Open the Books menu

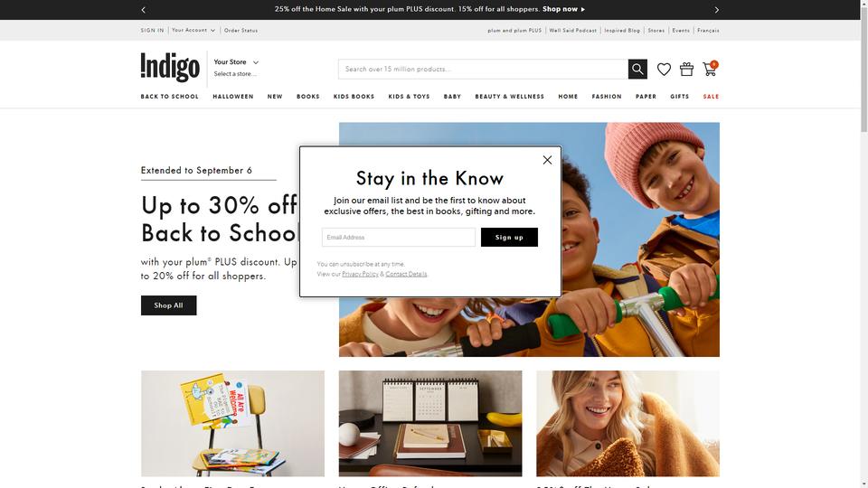[307, 97]
